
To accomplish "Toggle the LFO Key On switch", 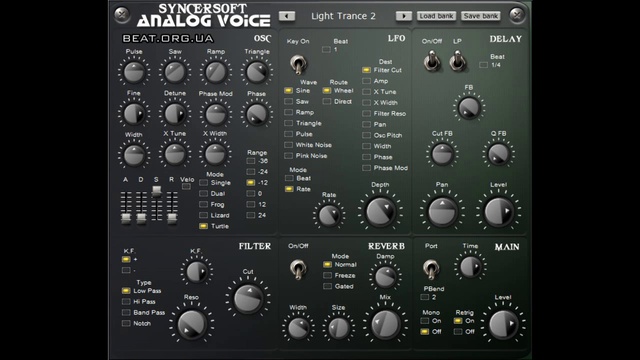I will pos(298,64).
